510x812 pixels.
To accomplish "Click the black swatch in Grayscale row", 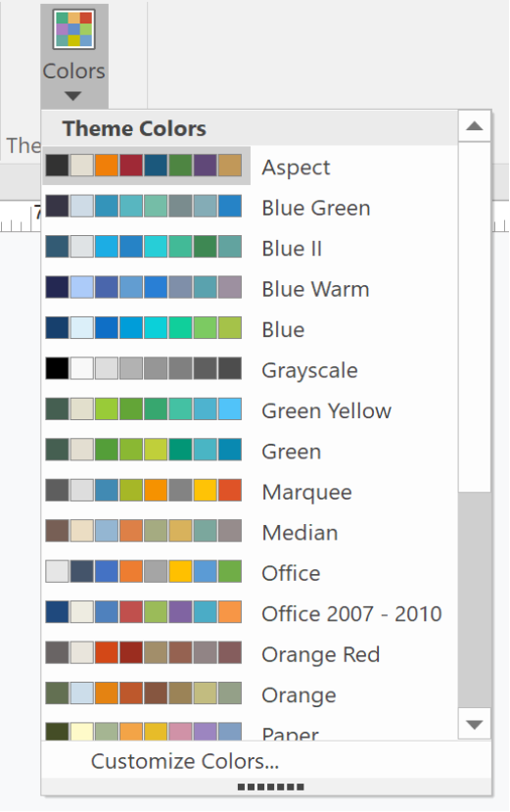I will tap(57, 368).
